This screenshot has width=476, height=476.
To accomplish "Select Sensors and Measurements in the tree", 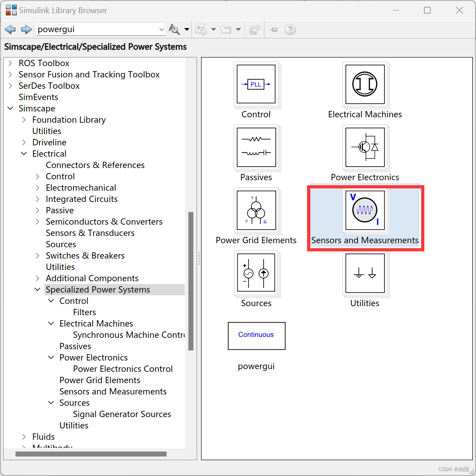I will point(113,391).
